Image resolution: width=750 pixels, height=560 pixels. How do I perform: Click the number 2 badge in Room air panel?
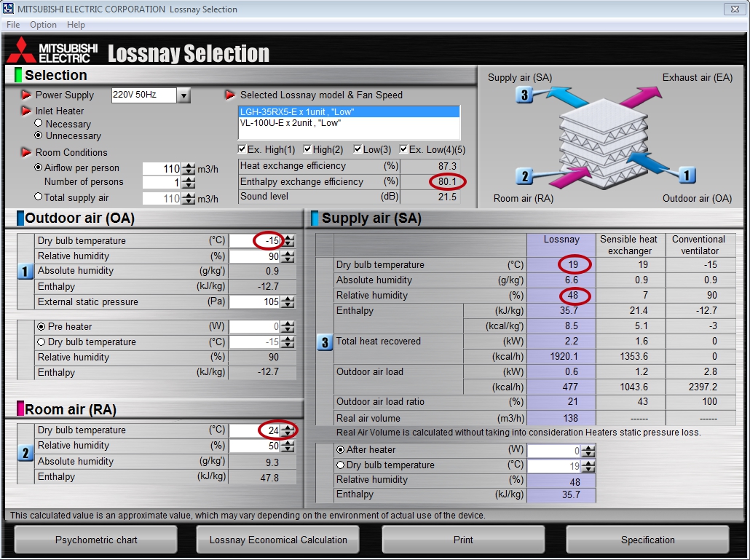coord(25,453)
